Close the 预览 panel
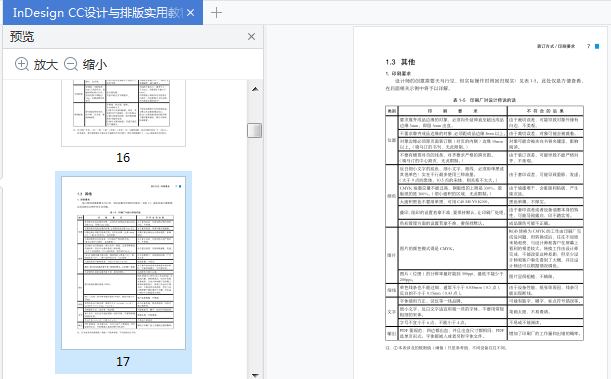The height and width of the screenshot is (379, 611). pyautogui.click(x=251, y=37)
